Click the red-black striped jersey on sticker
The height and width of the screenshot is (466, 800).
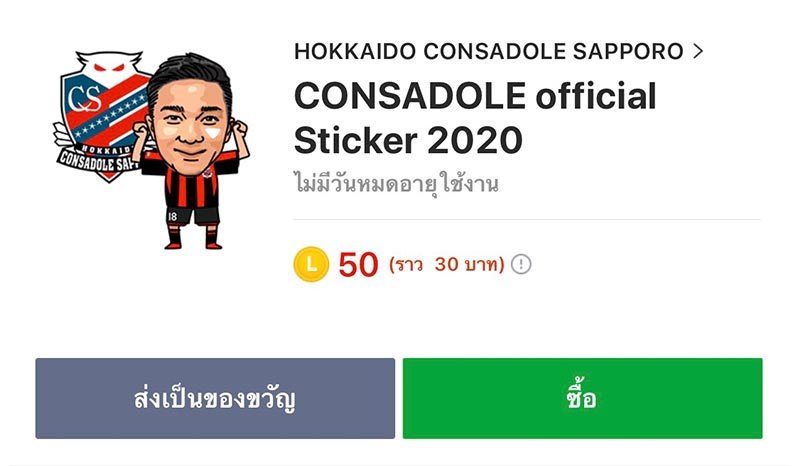click(x=192, y=179)
